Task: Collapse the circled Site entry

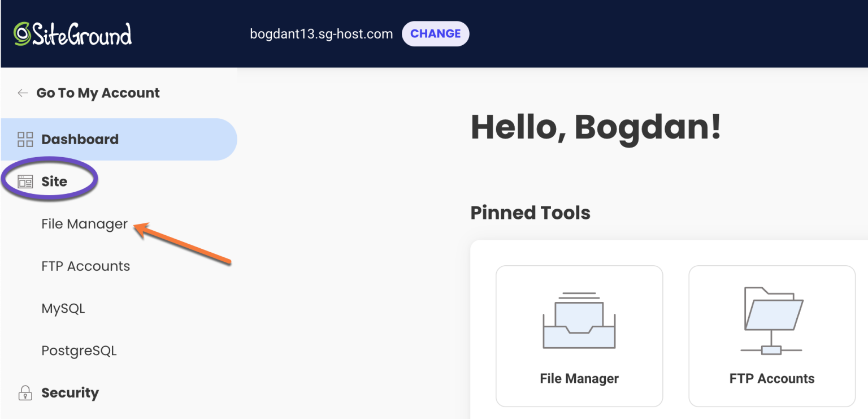Action: click(54, 181)
